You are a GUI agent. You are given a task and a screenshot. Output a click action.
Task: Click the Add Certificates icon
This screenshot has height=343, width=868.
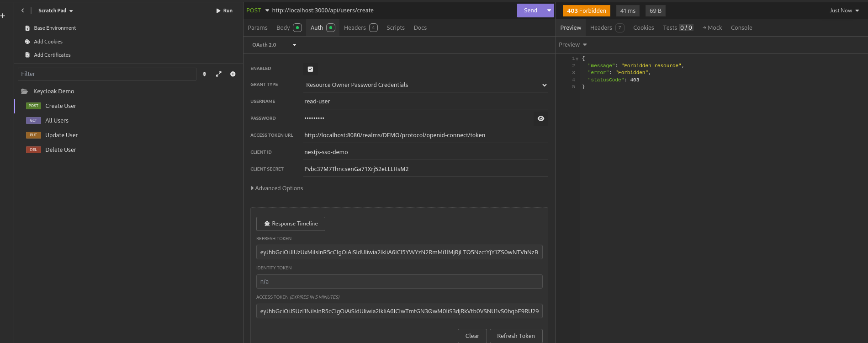pyautogui.click(x=27, y=55)
